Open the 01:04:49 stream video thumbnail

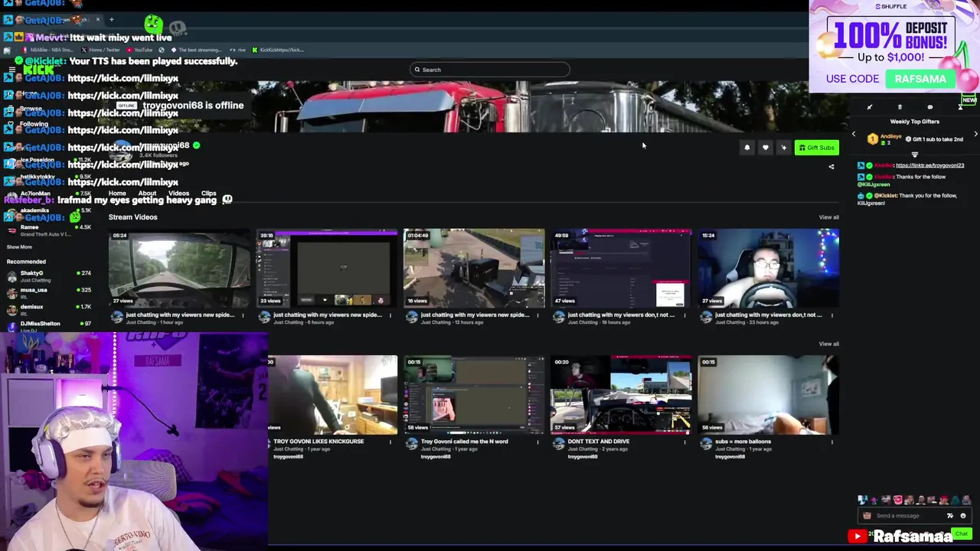click(x=474, y=268)
